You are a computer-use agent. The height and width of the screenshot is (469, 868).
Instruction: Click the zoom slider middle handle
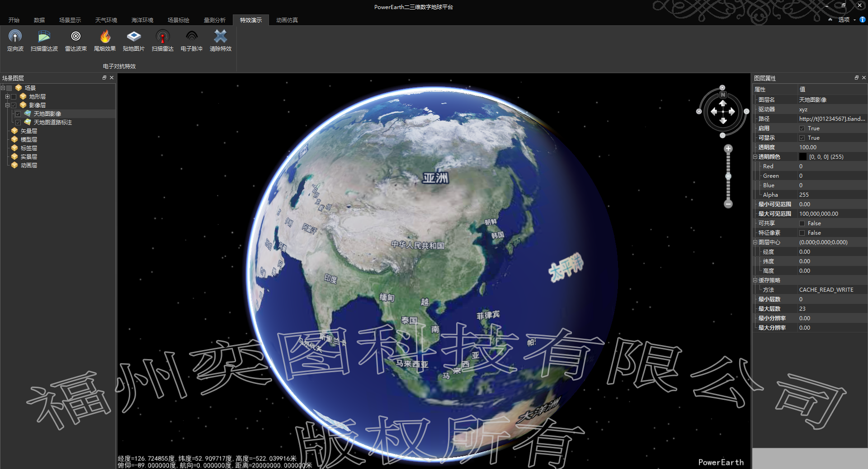coord(728,176)
